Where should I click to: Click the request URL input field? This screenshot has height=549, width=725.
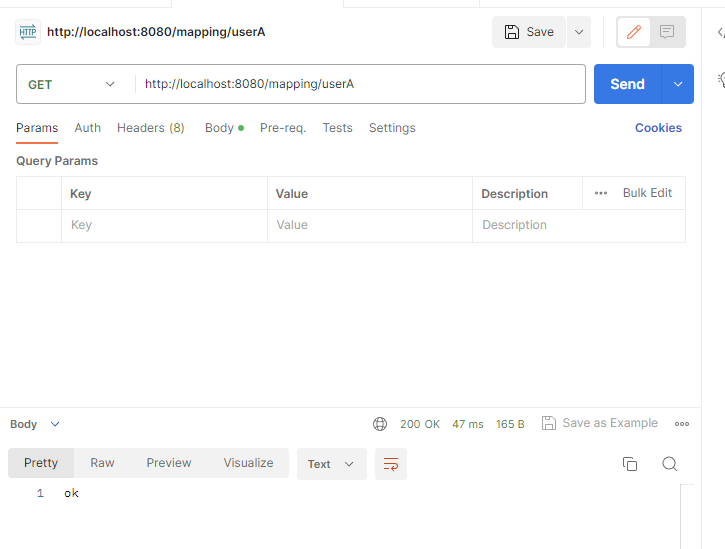tap(361, 84)
